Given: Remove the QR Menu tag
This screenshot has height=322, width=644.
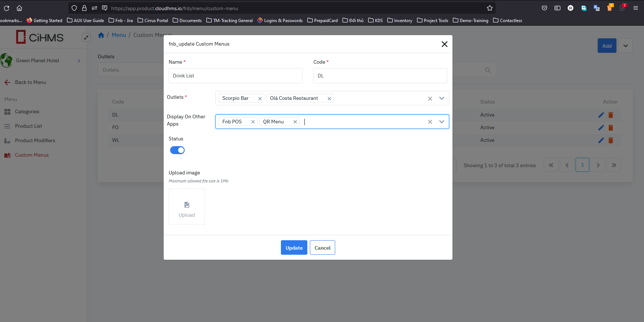Looking at the screenshot, I should tap(295, 122).
